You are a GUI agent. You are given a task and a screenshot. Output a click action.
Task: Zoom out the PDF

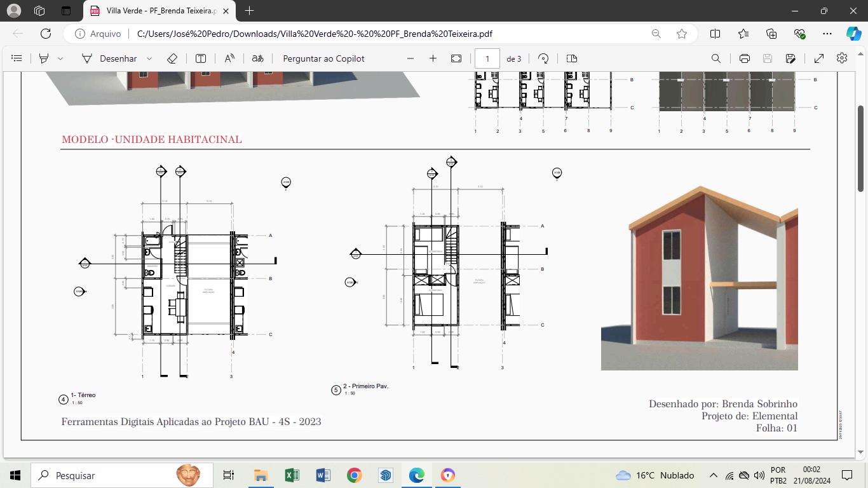coord(410,58)
